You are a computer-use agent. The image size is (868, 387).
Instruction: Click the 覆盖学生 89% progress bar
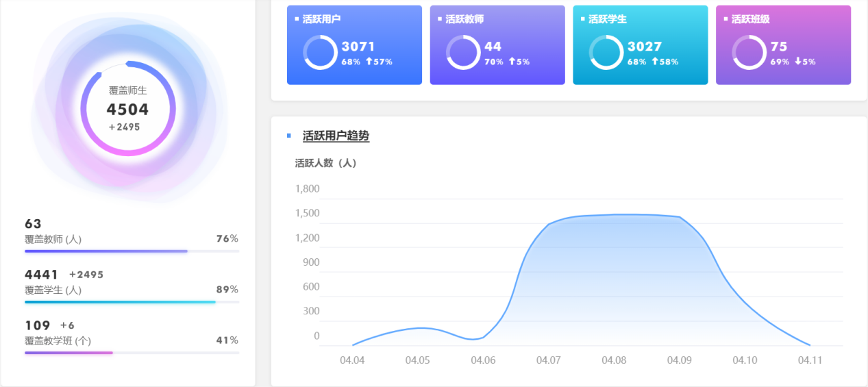tap(132, 302)
